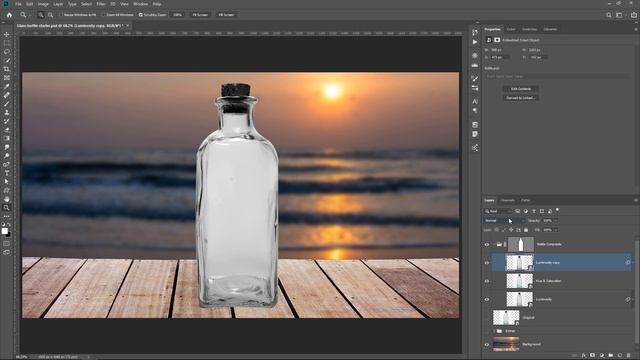Click the Fill Screen button
Viewport: 640px width, 360px height.
226,15
